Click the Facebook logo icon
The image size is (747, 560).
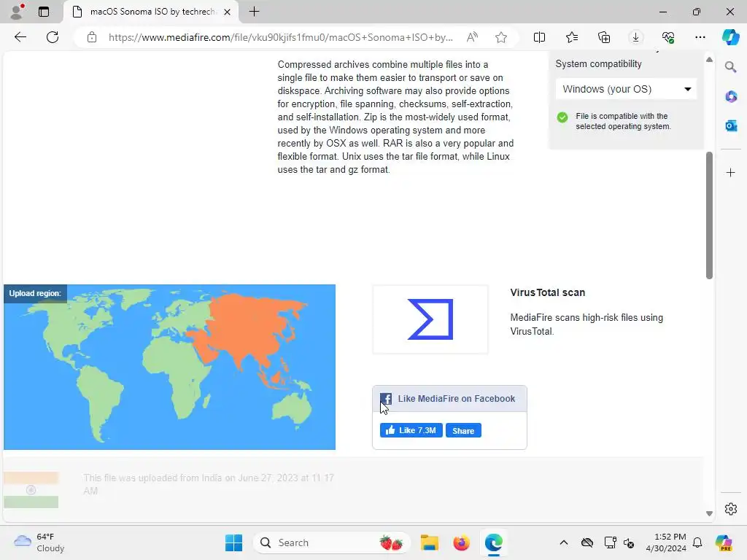click(x=386, y=399)
